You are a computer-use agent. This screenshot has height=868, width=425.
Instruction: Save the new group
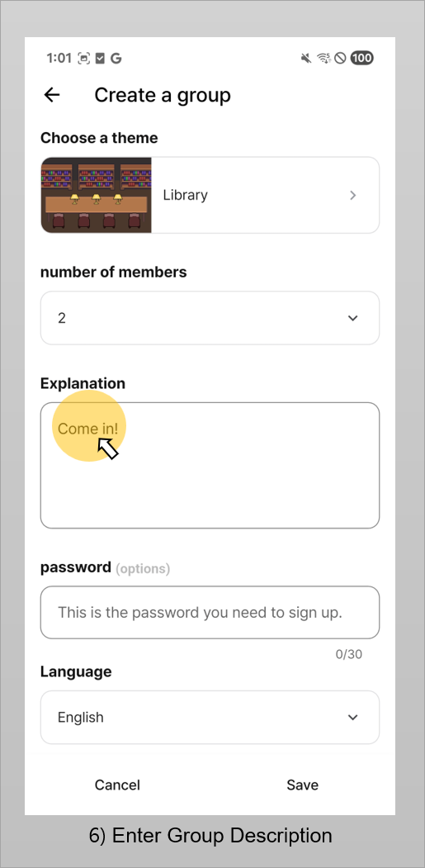[x=302, y=785]
